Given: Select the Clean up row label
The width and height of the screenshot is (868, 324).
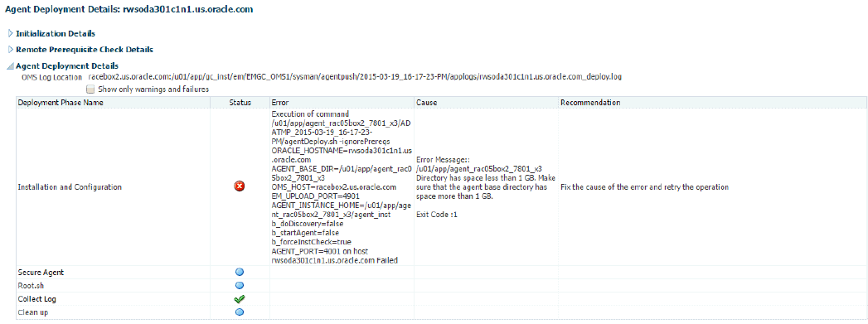Looking at the screenshot, I should [x=32, y=312].
